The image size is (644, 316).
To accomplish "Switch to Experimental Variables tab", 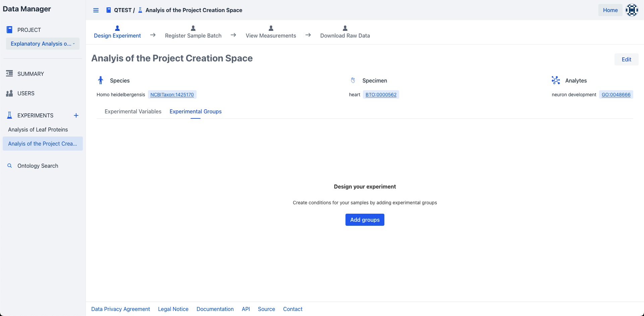I will tap(133, 111).
